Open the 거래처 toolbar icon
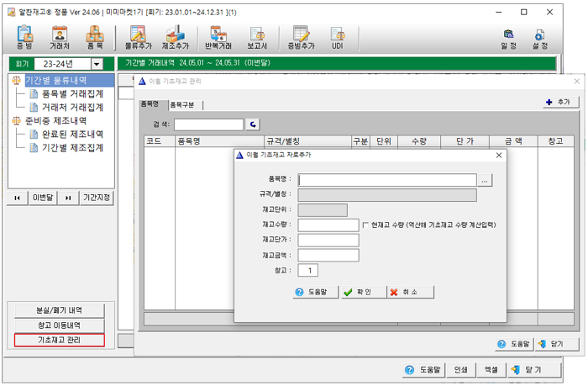Viewport: 588px width, 386px height. click(x=60, y=38)
